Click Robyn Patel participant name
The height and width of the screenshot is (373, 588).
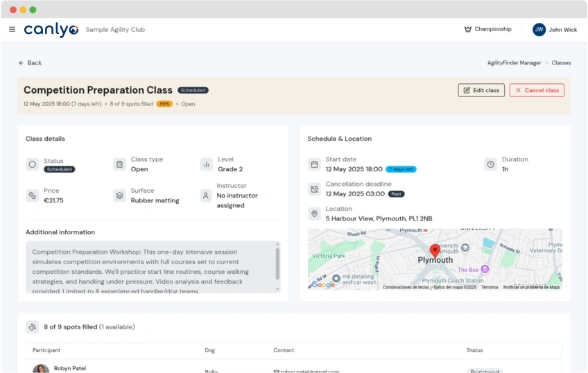pyautogui.click(x=70, y=369)
